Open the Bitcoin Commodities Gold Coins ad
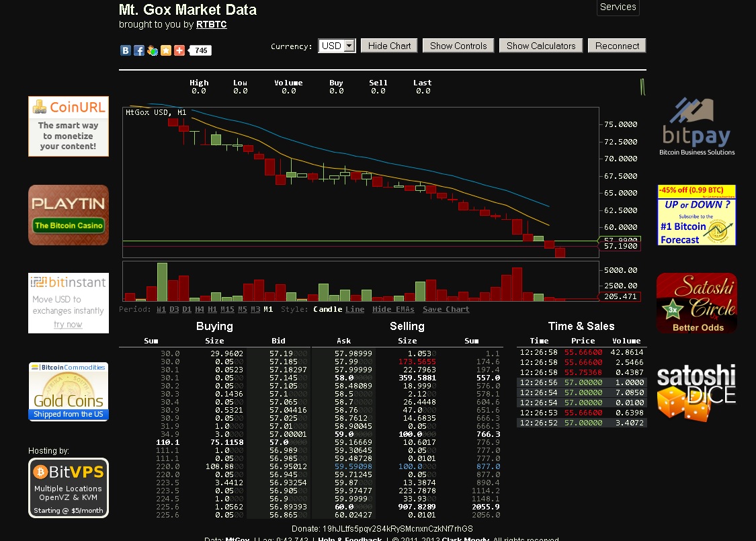 [69, 392]
